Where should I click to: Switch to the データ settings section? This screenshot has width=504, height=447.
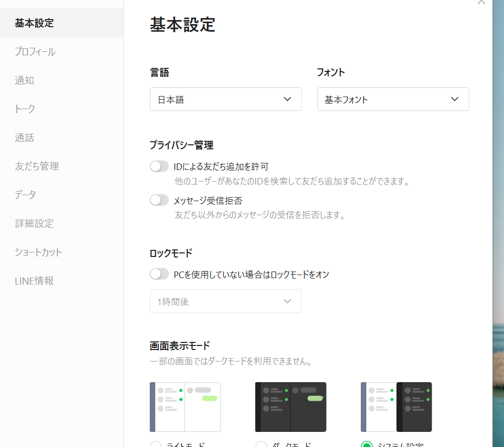tap(26, 195)
